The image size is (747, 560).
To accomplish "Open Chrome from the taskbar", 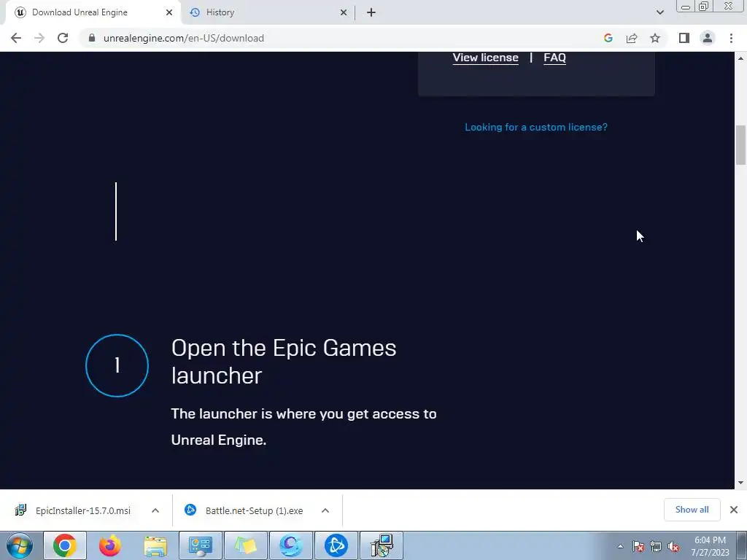I will click(x=65, y=545).
